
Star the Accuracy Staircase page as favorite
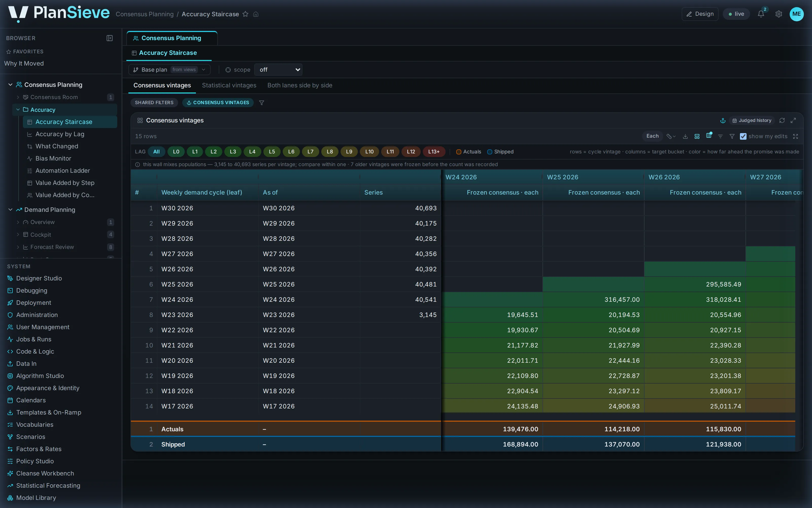245,14
